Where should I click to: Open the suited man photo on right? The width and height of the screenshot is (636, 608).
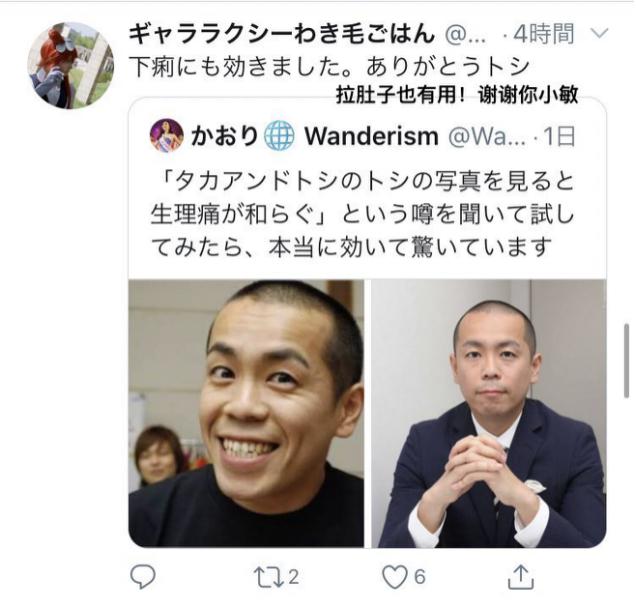click(489, 413)
